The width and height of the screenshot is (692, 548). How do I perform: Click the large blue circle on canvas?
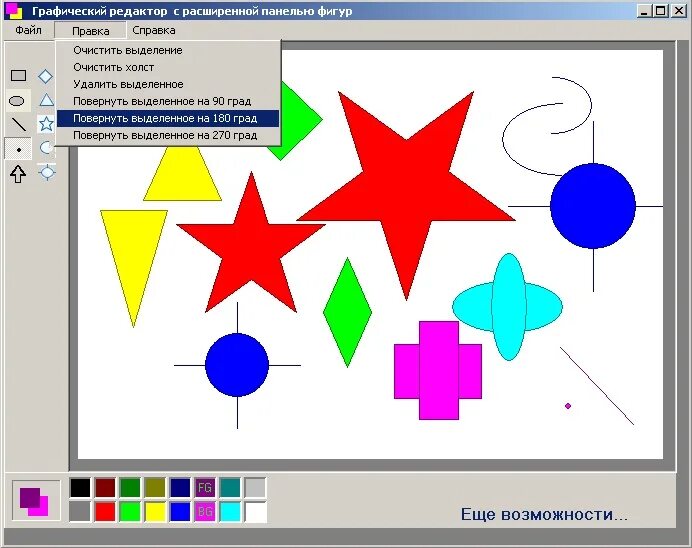tap(593, 206)
